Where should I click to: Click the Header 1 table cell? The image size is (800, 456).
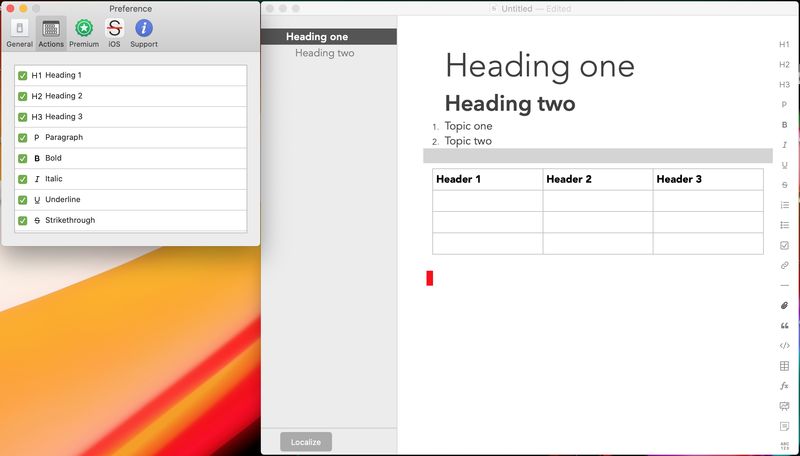click(x=488, y=180)
